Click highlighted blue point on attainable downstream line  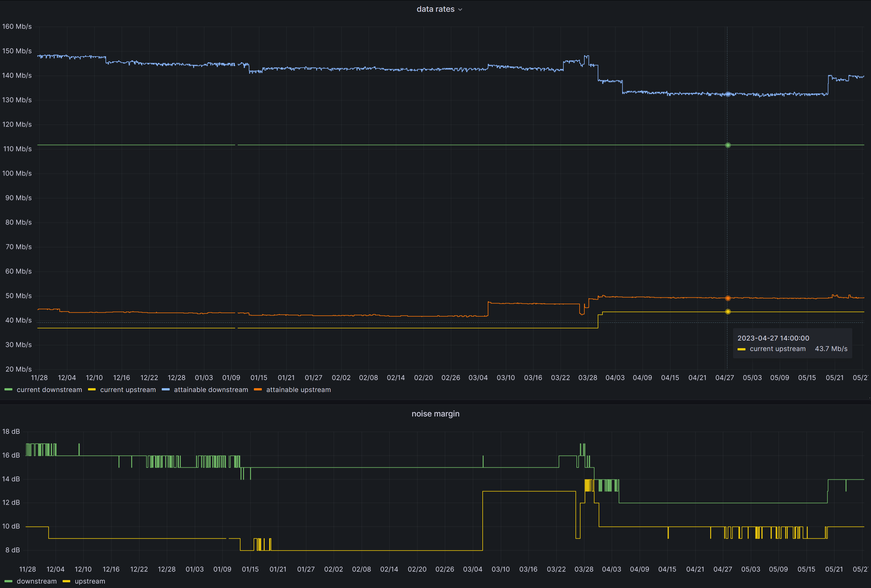coord(728,94)
